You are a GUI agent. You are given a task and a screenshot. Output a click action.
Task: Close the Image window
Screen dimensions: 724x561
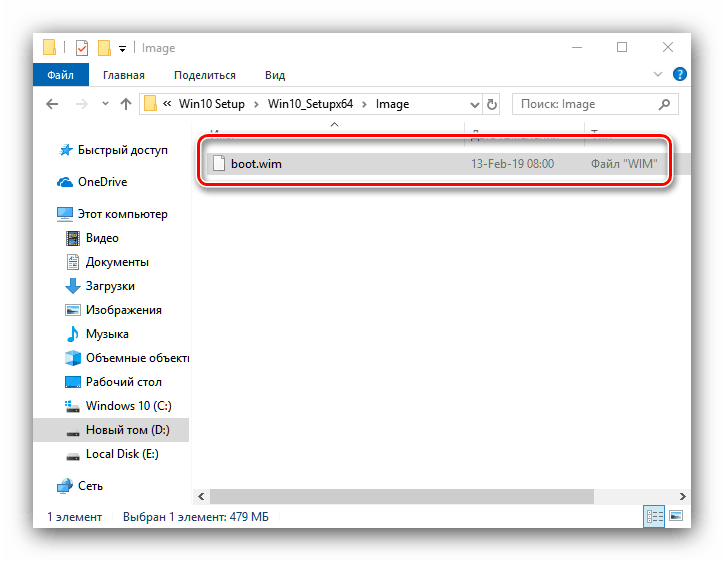pyautogui.click(x=668, y=47)
